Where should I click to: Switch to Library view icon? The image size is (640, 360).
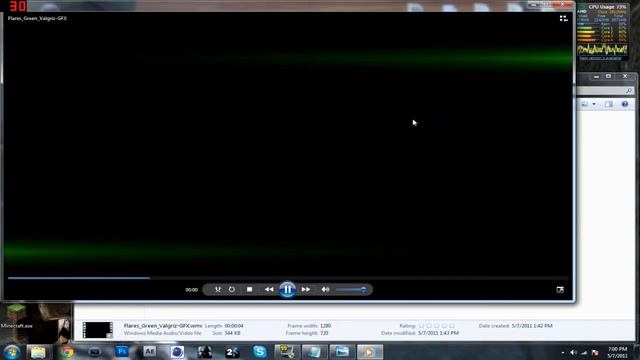point(563,18)
